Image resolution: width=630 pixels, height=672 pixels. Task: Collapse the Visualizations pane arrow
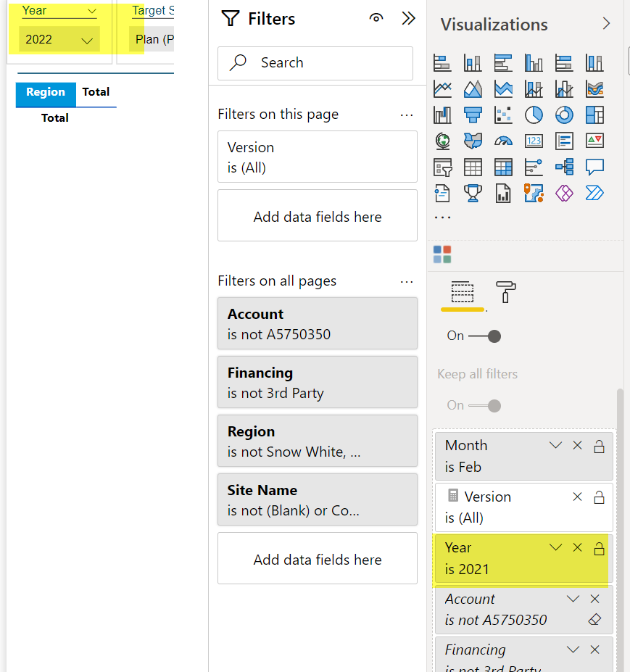tap(606, 24)
